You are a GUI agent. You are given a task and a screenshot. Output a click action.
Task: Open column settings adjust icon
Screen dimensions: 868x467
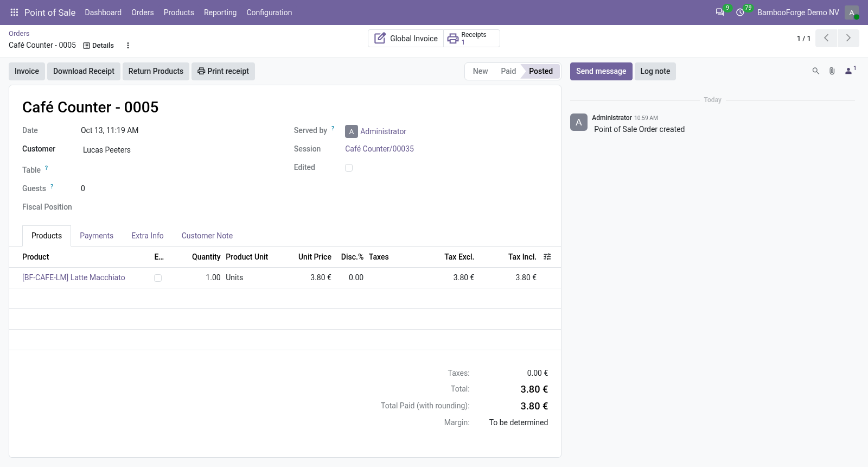[x=547, y=257]
